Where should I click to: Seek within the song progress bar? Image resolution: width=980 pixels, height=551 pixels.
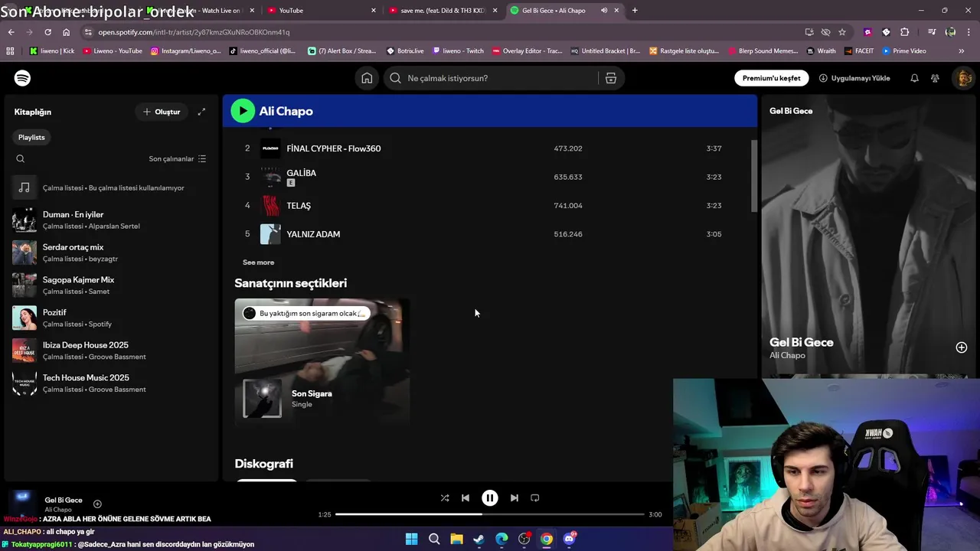tap(490, 514)
